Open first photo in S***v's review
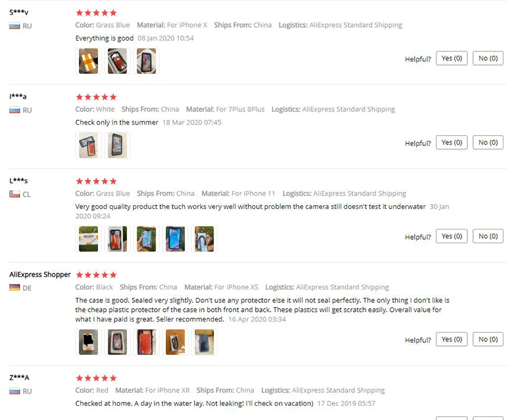This screenshot has height=420, width=515. pos(88,61)
